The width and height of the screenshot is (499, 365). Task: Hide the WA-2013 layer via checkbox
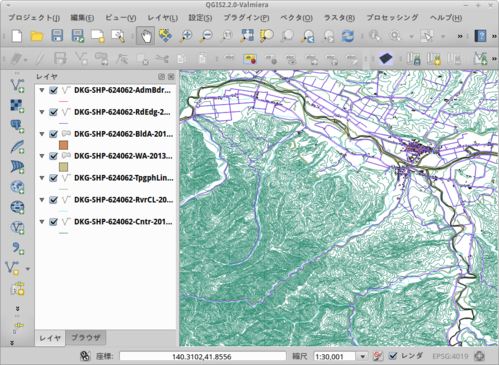click(x=53, y=156)
